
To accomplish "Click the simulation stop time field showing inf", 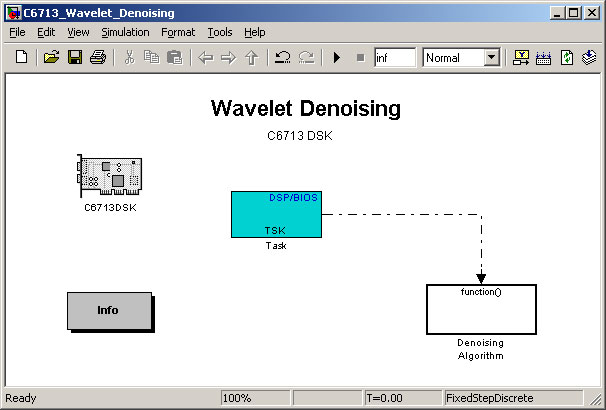I will pos(395,58).
